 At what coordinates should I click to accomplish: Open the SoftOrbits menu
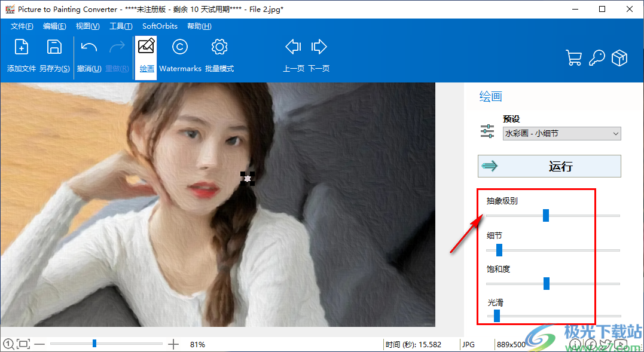click(160, 26)
